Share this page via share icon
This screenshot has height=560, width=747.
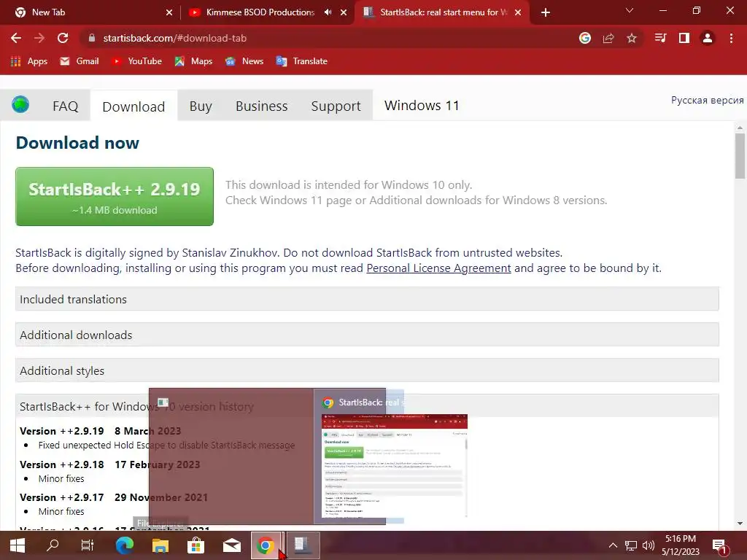(608, 38)
